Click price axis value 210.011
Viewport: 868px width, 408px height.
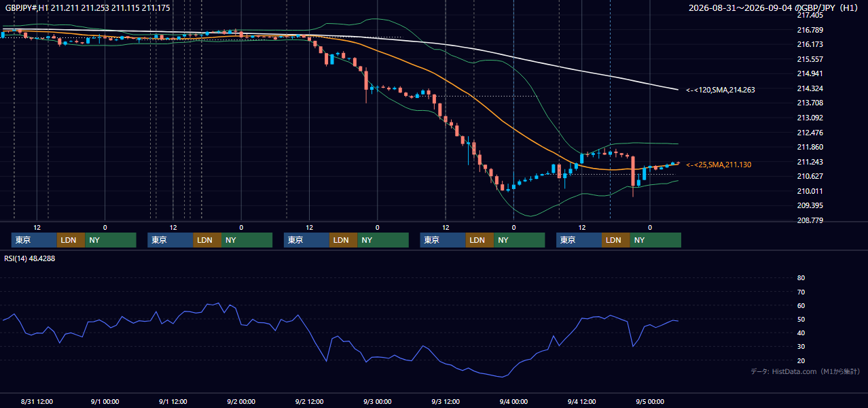(810, 191)
